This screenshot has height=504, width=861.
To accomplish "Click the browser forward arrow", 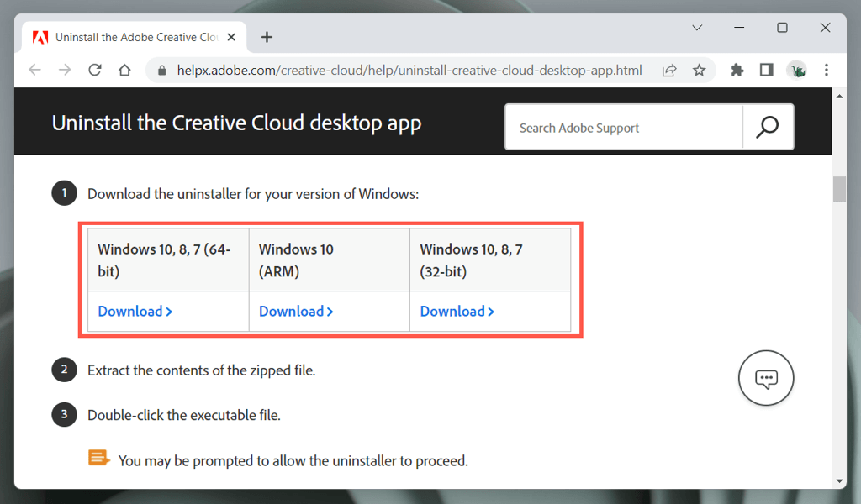I will (x=65, y=71).
